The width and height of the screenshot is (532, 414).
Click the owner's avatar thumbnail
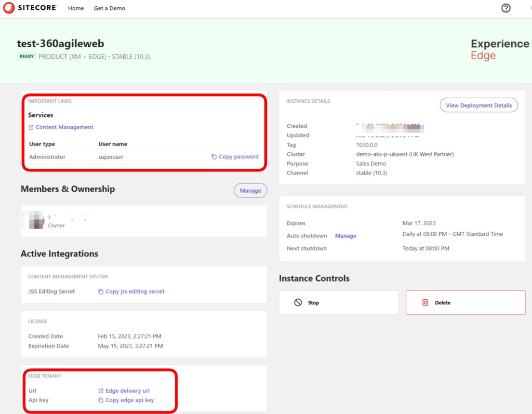36,220
